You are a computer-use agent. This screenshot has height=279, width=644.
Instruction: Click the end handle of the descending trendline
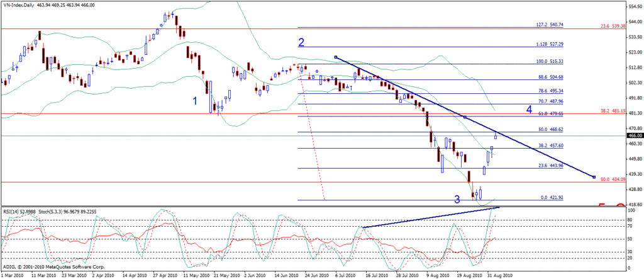[x=594, y=176]
